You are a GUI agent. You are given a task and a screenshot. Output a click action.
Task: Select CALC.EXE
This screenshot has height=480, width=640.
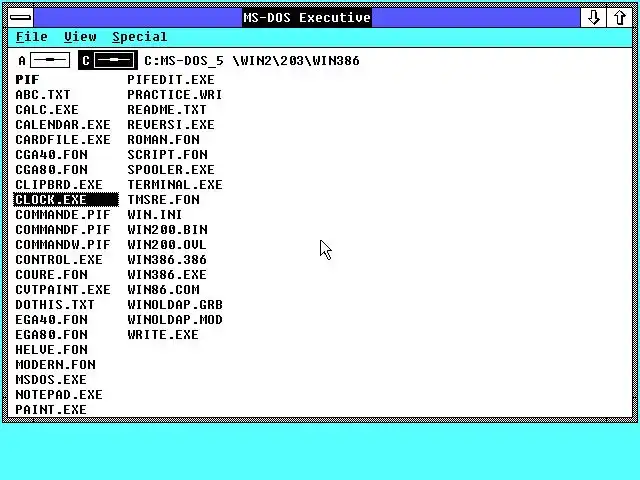[x=47, y=110]
